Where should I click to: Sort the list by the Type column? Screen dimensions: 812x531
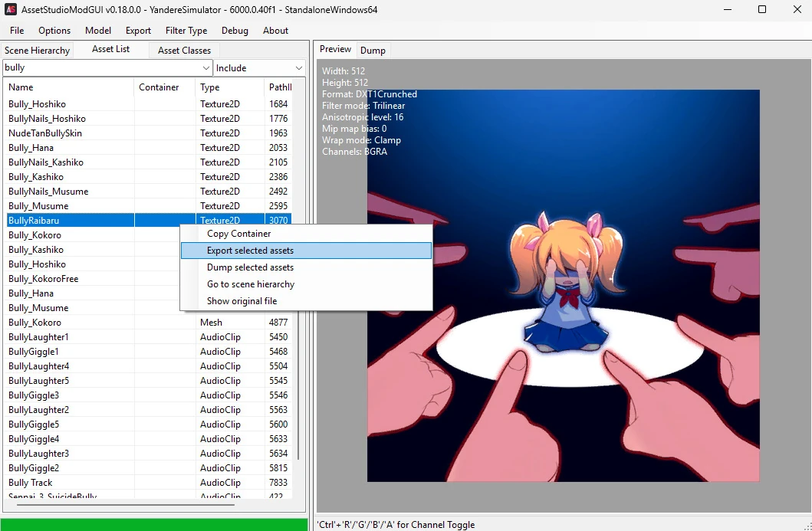[x=230, y=87]
